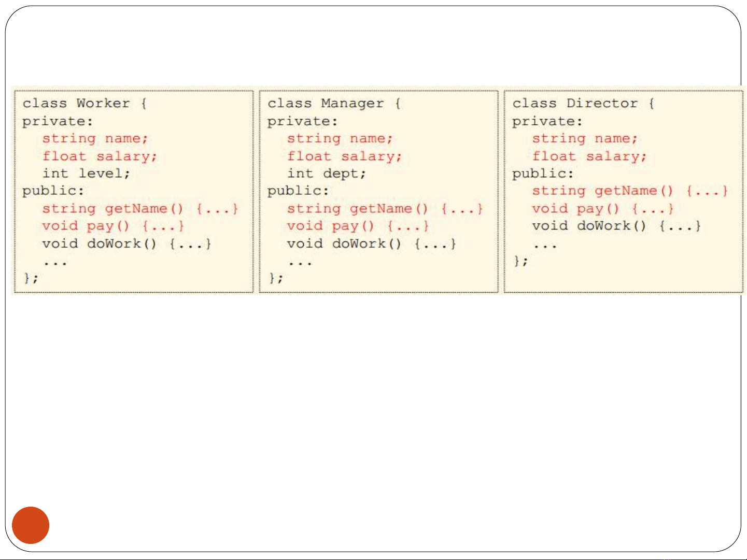
Task: Select "int level;" in the Worker class
Action: click(x=86, y=174)
